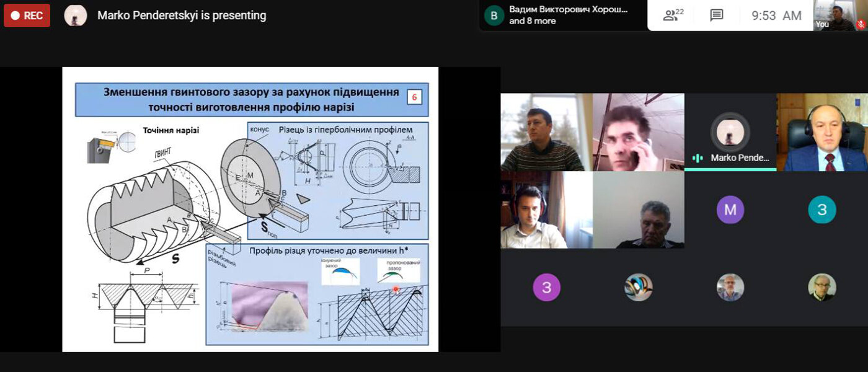Open the meeting chat panel
868x372 pixels.
click(716, 15)
